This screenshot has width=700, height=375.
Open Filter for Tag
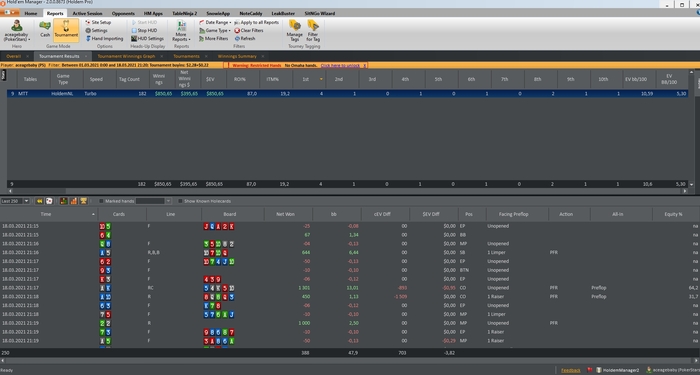pos(313,30)
